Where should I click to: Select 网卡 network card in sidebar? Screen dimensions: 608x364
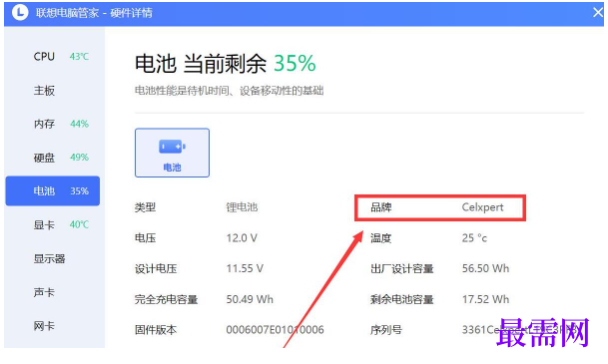point(52,326)
